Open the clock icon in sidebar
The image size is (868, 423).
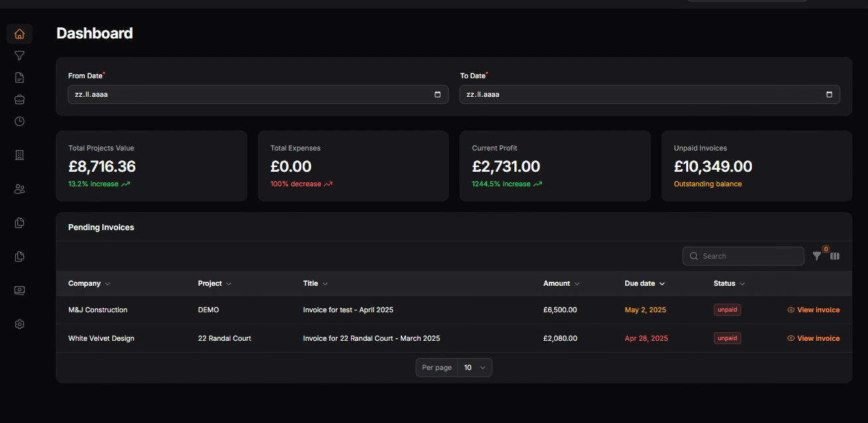click(x=19, y=121)
